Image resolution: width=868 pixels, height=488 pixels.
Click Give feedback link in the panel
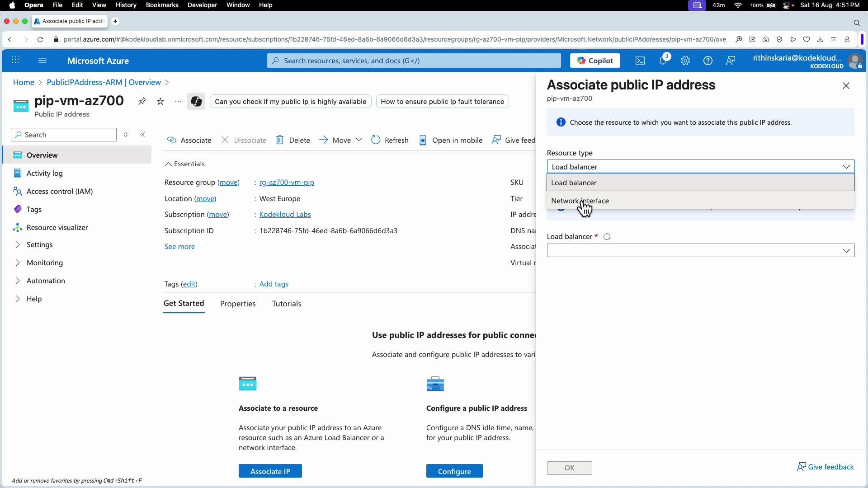tap(826, 467)
